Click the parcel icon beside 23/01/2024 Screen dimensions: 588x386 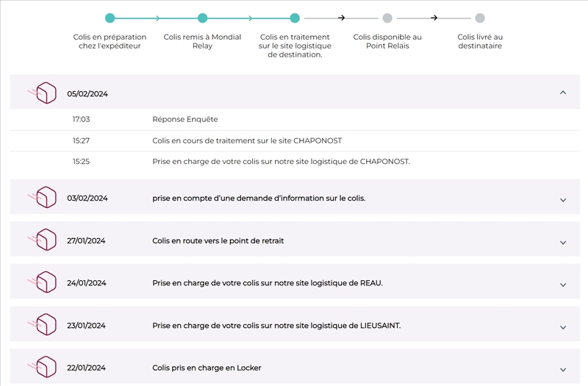46,325
